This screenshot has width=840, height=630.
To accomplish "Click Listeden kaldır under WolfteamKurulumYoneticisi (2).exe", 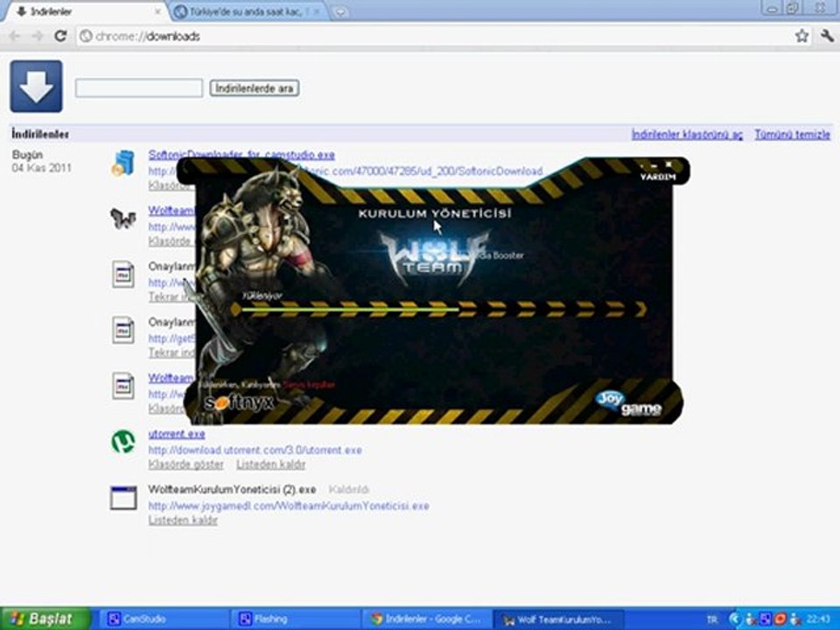I will [x=183, y=520].
